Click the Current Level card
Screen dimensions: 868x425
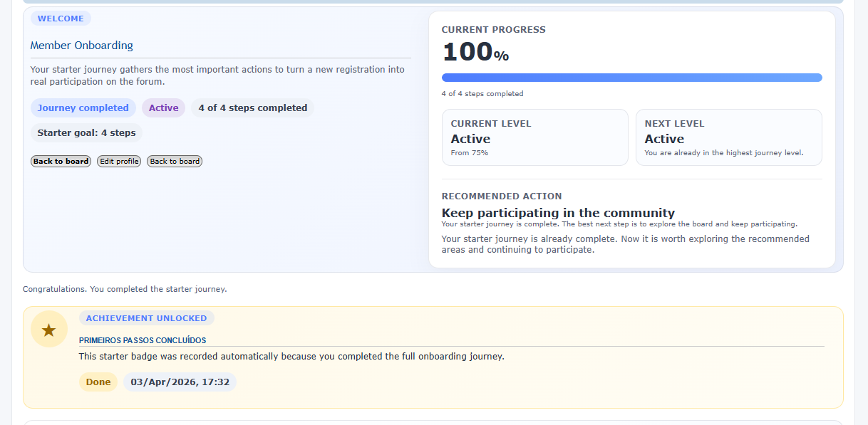tap(534, 137)
